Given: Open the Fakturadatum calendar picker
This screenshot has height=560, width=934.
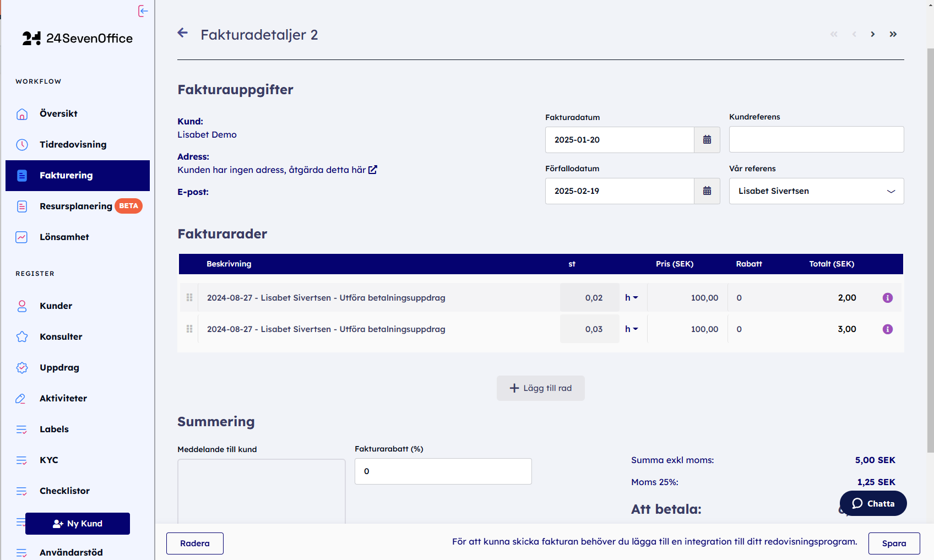Looking at the screenshot, I should 707,140.
